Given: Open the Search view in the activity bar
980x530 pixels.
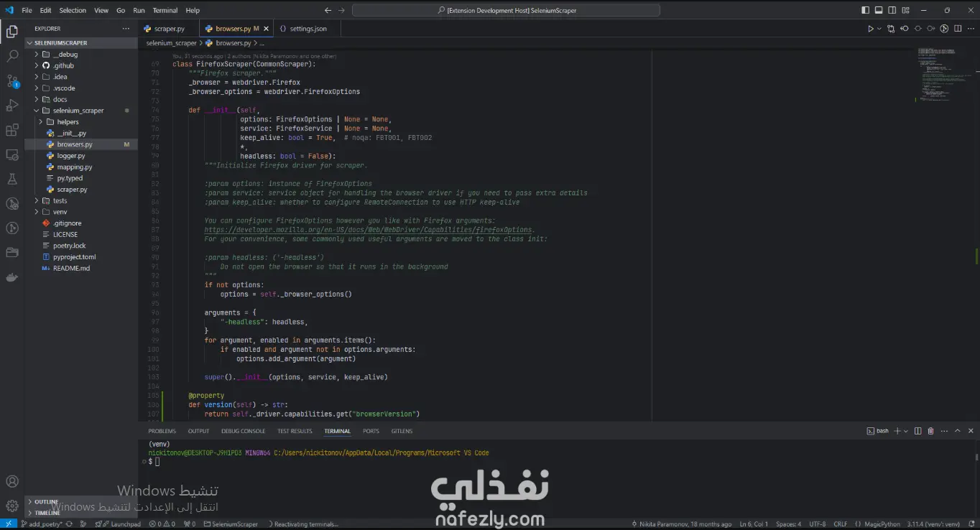Looking at the screenshot, I should [12, 56].
